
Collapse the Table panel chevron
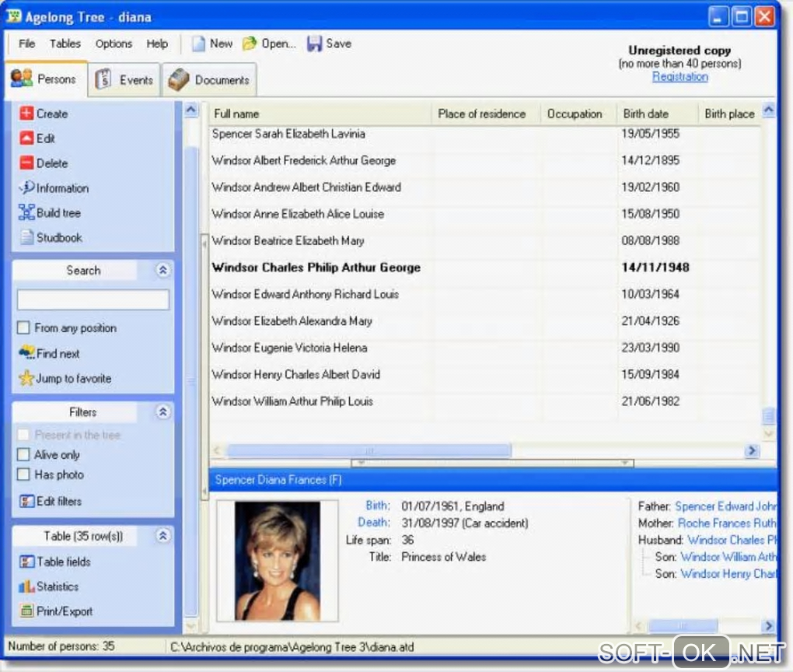pos(162,536)
